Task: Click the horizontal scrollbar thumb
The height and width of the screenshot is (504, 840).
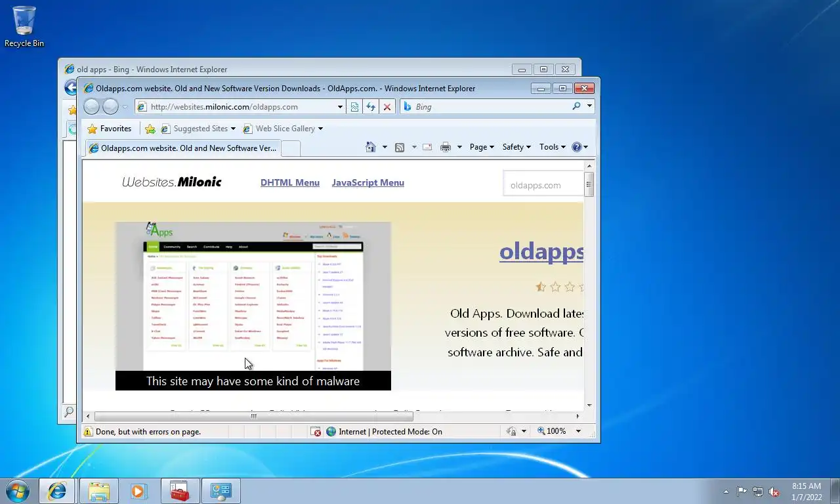Action: pyautogui.click(x=253, y=416)
